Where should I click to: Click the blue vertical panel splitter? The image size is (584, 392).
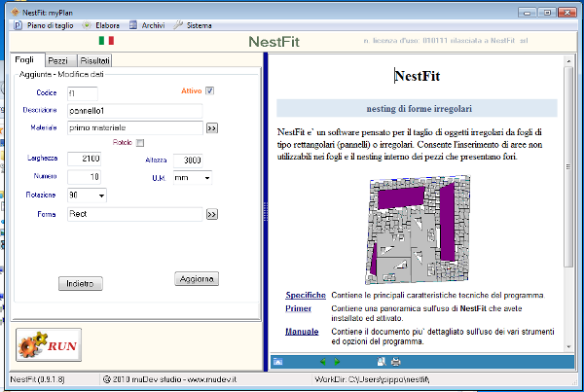(266, 212)
